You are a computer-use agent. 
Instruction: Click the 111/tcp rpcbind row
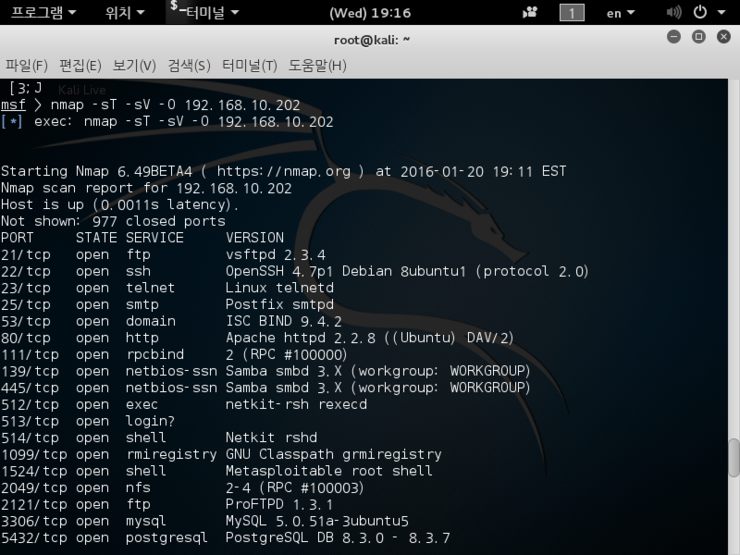pyautogui.click(x=174, y=354)
